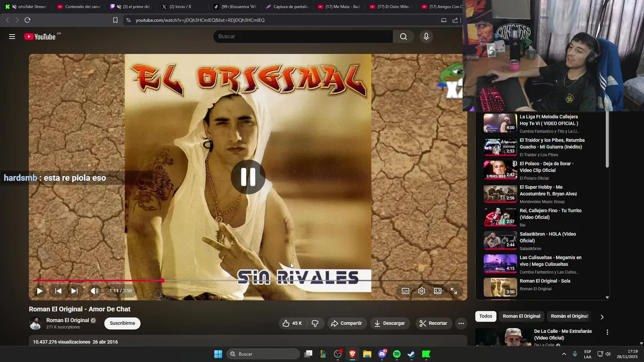This screenshot has width=644, height=362.
Task: Select the Todos filter chip
Action: coord(486,316)
